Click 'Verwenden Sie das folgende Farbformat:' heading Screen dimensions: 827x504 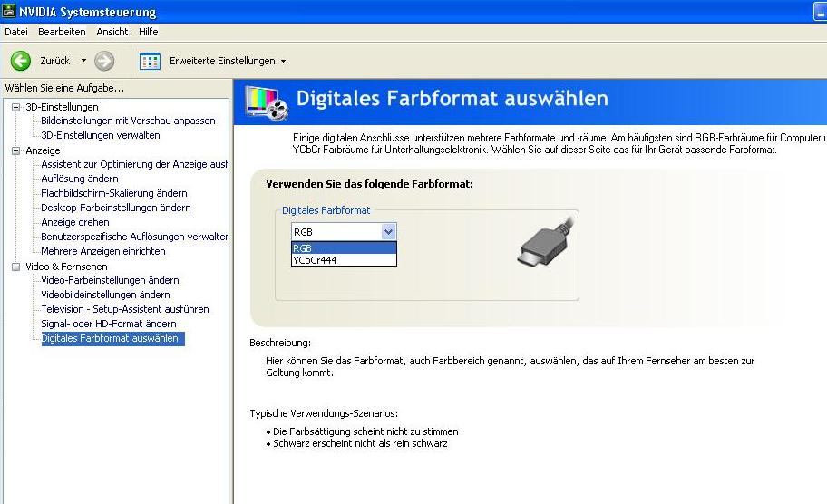pos(369,185)
